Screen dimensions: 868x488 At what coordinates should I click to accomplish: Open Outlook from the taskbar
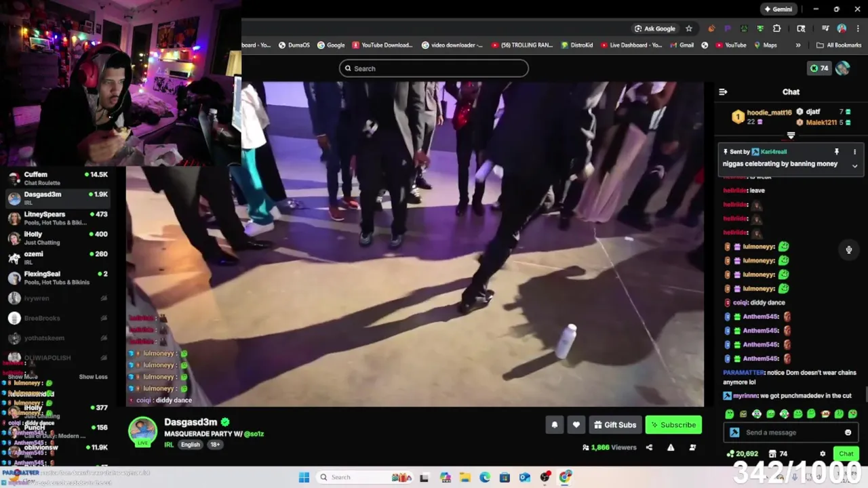pyautogui.click(x=525, y=477)
